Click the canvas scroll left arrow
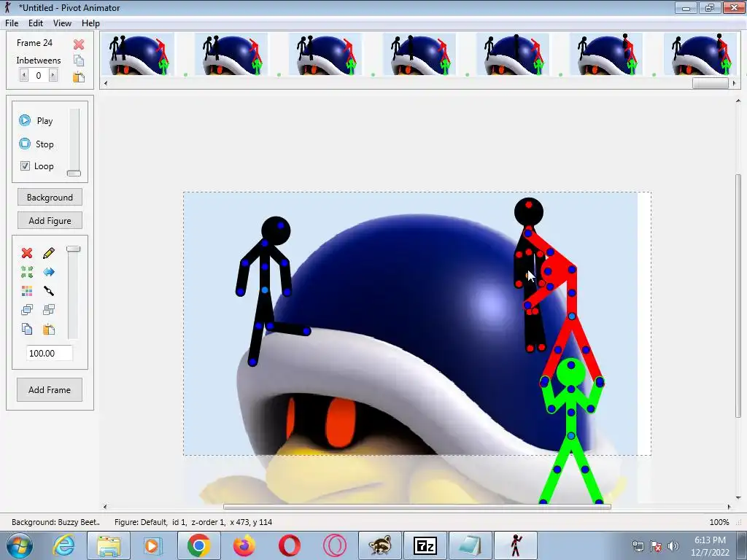747x560 pixels. pyautogui.click(x=105, y=507)
